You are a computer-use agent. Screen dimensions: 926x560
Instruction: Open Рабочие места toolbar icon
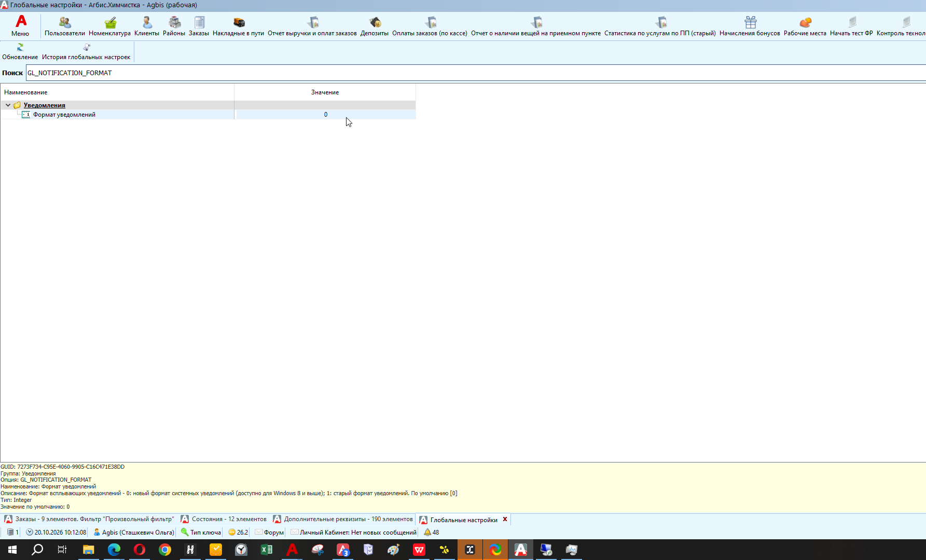click(805, 25)
